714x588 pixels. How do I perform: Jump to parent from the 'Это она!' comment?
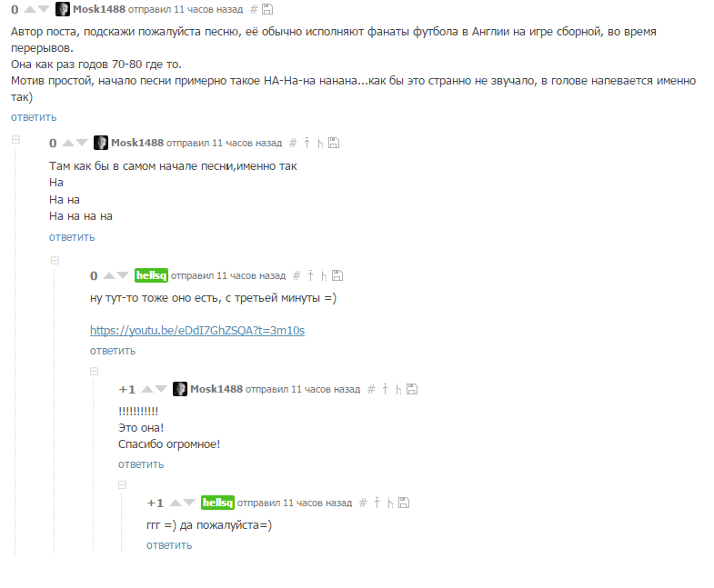click(386, 389)
